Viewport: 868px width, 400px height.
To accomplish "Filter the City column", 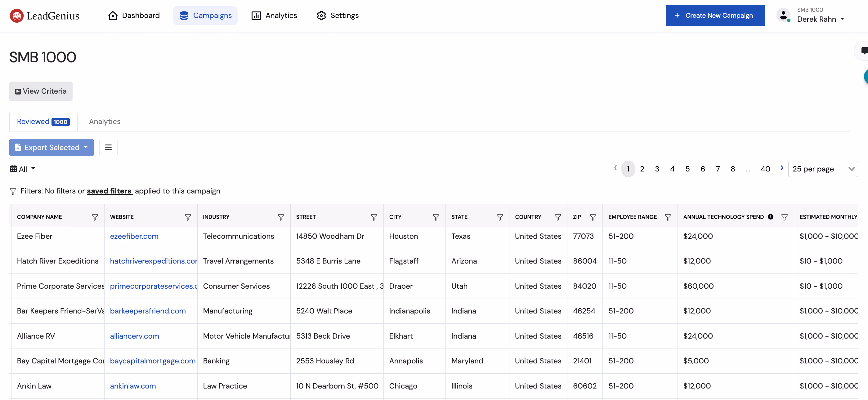I will [x=436, y=217].
